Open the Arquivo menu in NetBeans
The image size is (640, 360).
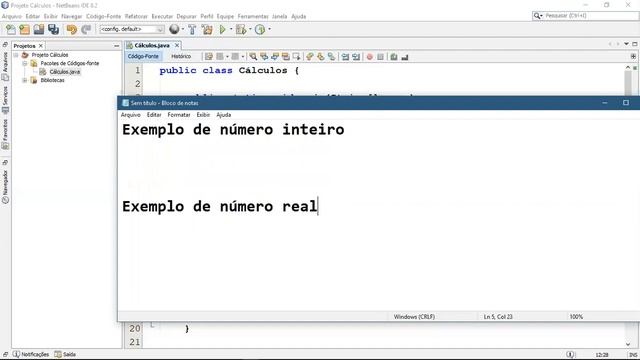(x=11, y=16)
